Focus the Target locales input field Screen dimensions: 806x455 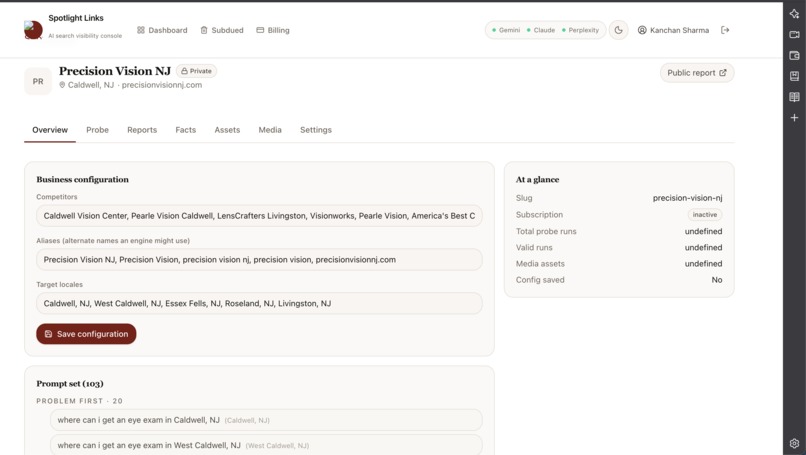pos(259,303)
